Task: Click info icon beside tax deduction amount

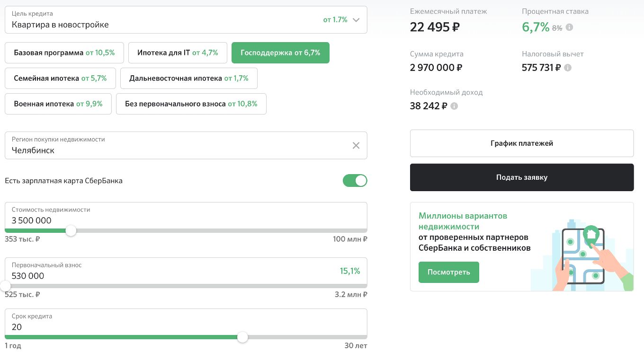Action: (x=568, y=68)
